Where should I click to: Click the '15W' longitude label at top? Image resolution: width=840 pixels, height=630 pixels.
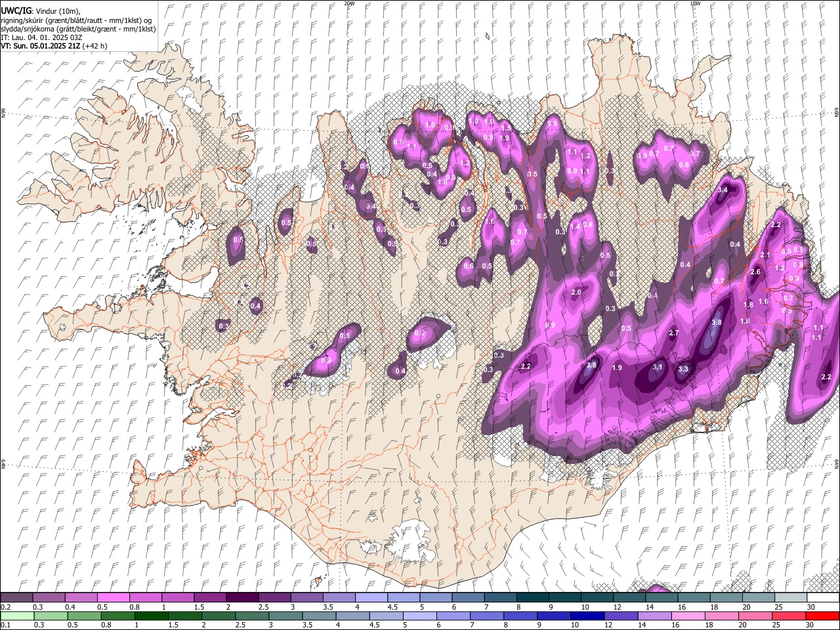(x=695, y=3)
